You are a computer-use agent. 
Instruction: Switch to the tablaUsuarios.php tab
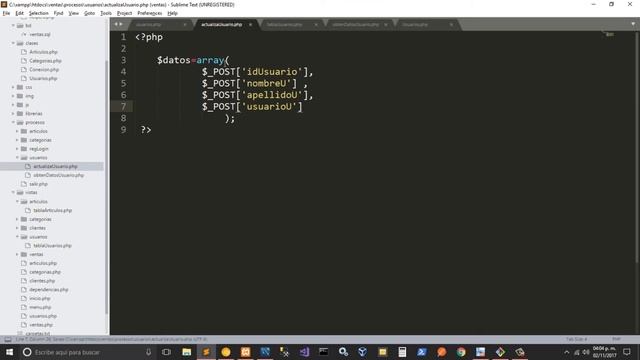click(284, 24)
